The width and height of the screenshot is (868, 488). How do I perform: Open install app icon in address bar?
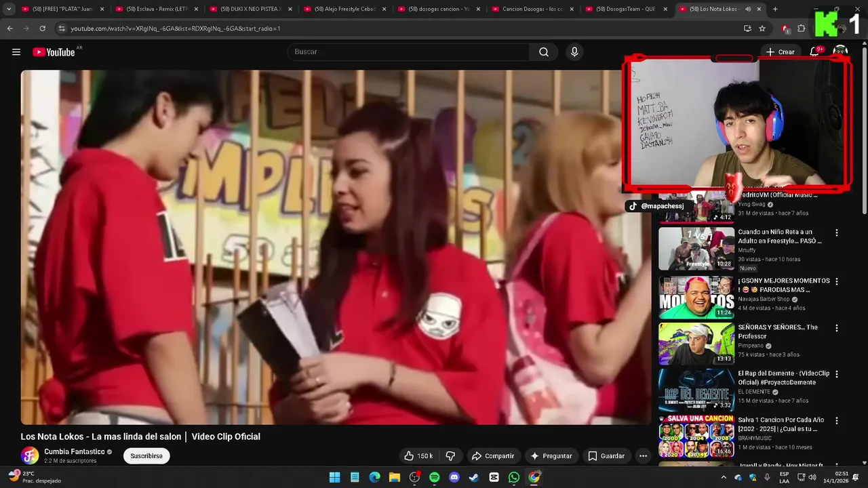(747, 28)
